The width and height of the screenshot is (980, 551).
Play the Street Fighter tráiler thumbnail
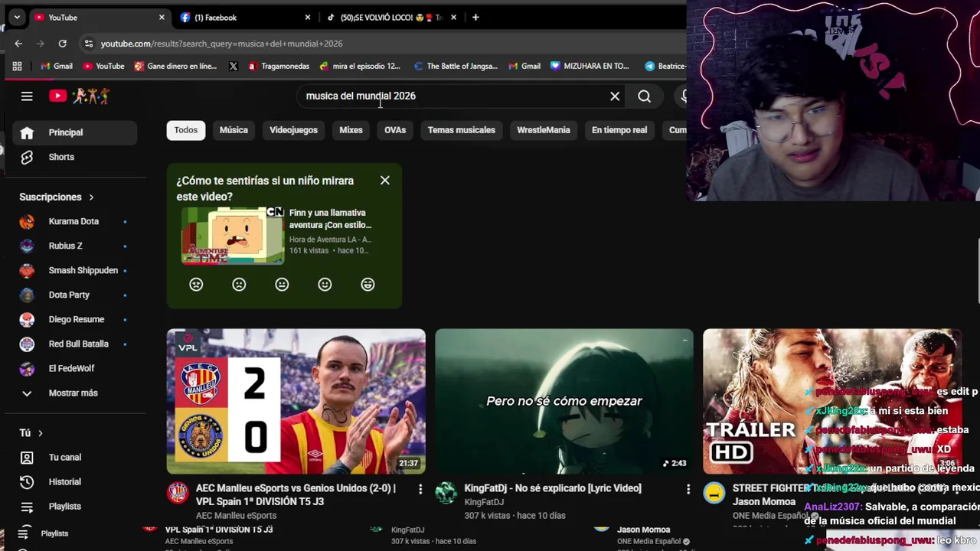coord(832,401)
